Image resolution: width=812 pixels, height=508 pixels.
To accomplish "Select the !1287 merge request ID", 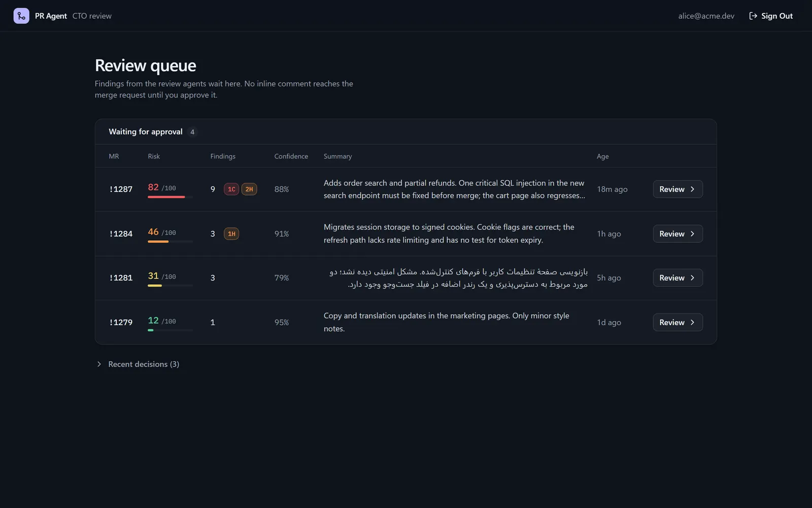I will click(x=121, y=189).
